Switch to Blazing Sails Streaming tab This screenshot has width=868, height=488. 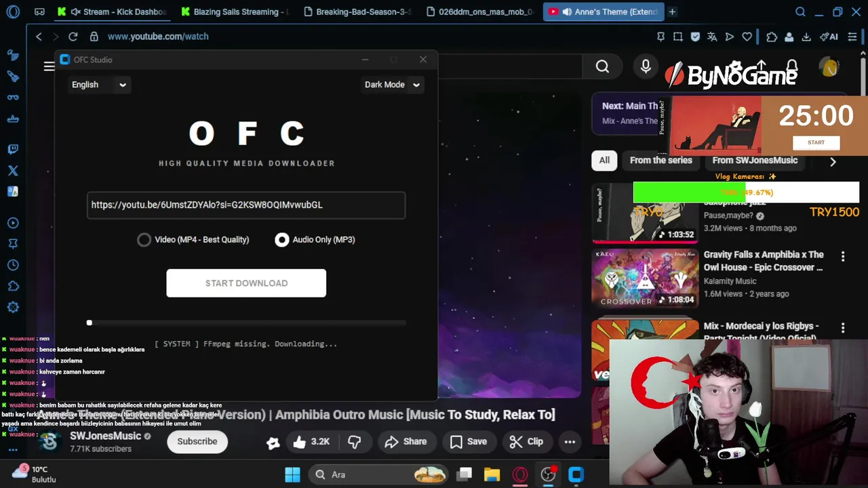pyautogui.click(x=235, y=12)
